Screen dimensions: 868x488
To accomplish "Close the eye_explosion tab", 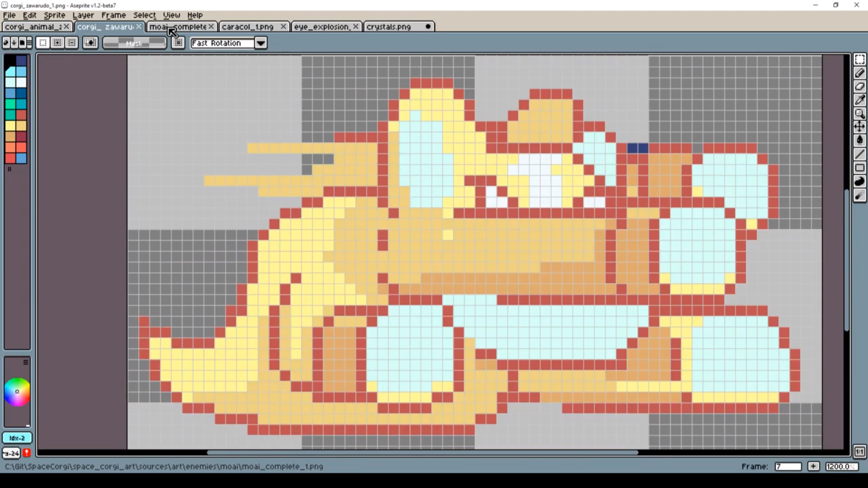I will (x=356, y=27).
